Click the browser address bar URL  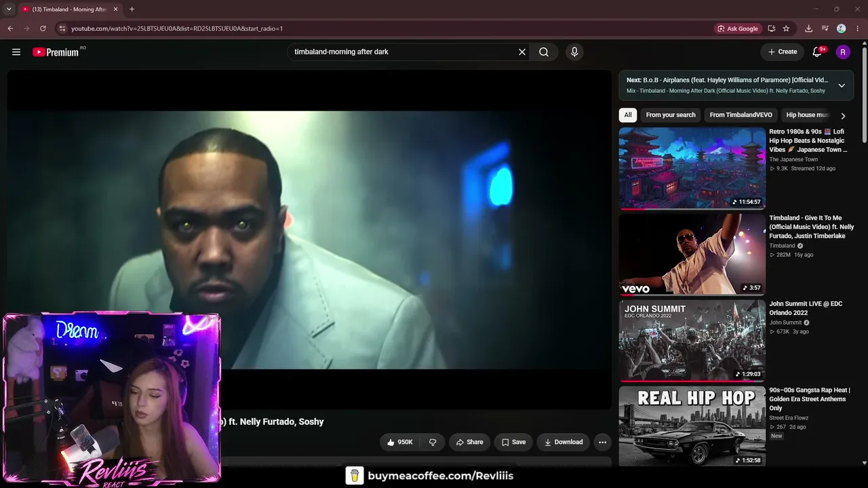click(x=177, y=28)
